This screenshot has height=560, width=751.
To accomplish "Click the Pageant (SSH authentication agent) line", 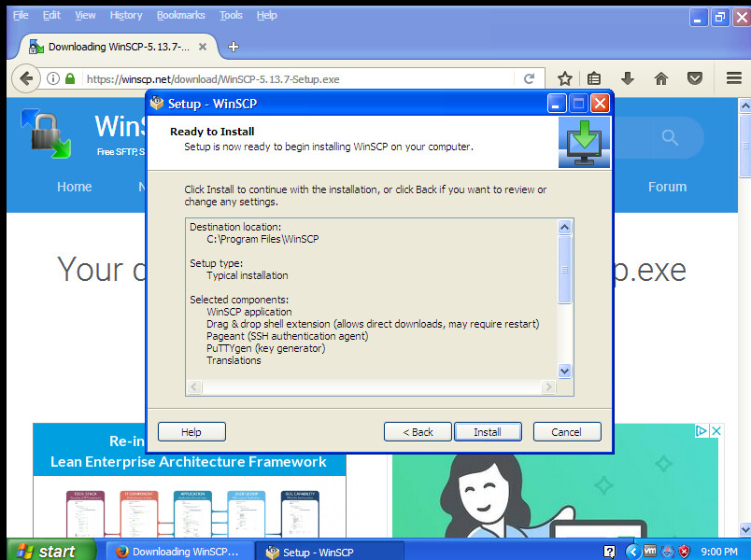I will coord(288,336).
